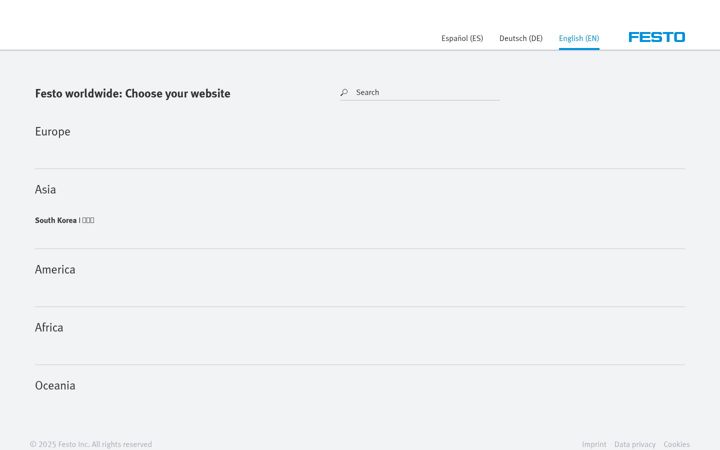Viewport: 720px width, 450px height.
Task: Expand the Africa region section
Action: (49, 327)
